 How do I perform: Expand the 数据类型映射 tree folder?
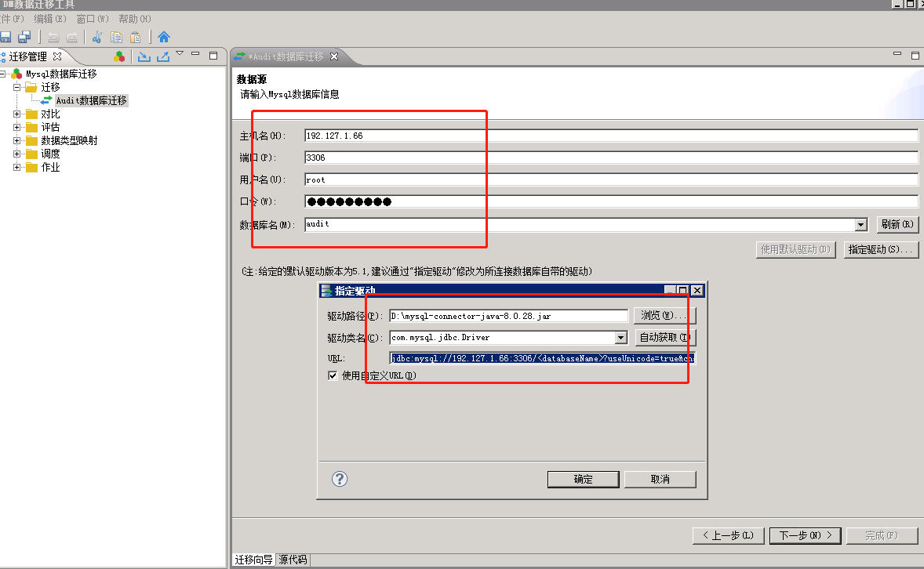17,141
